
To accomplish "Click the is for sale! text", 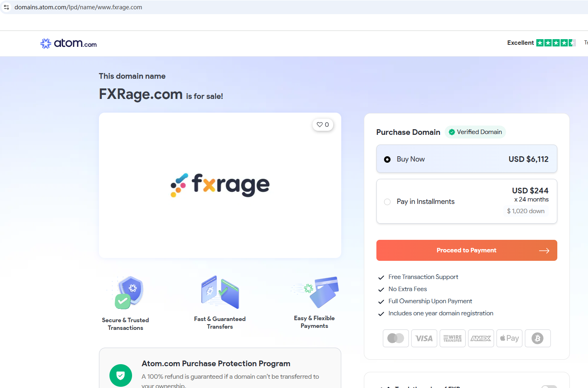I will tap(204, 96).
